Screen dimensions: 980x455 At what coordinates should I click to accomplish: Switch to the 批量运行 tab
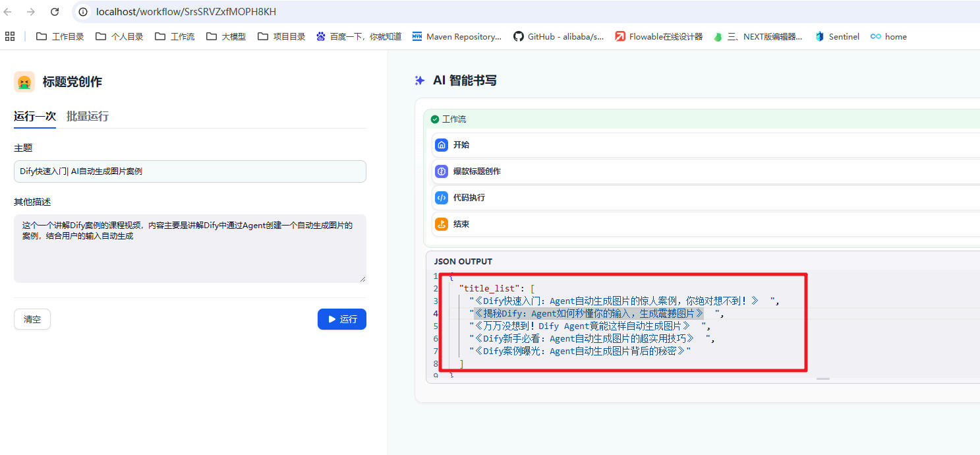tap(88, 117)
